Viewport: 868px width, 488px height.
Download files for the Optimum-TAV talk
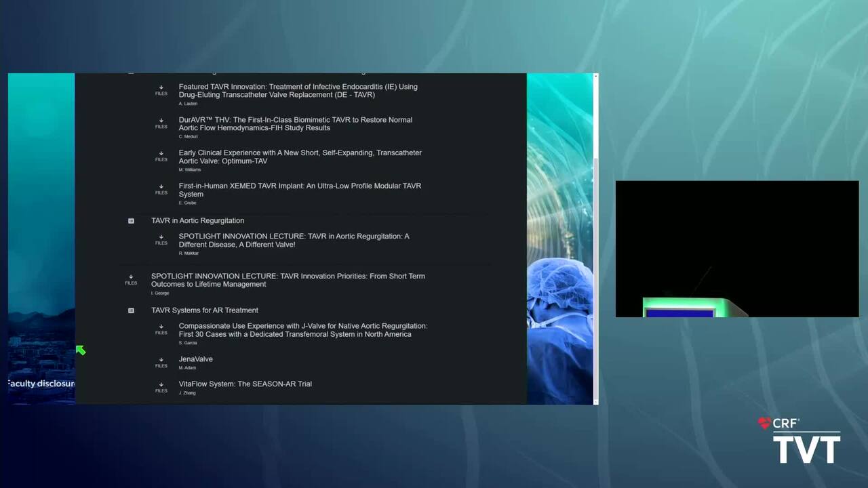[x=161, y=157]
